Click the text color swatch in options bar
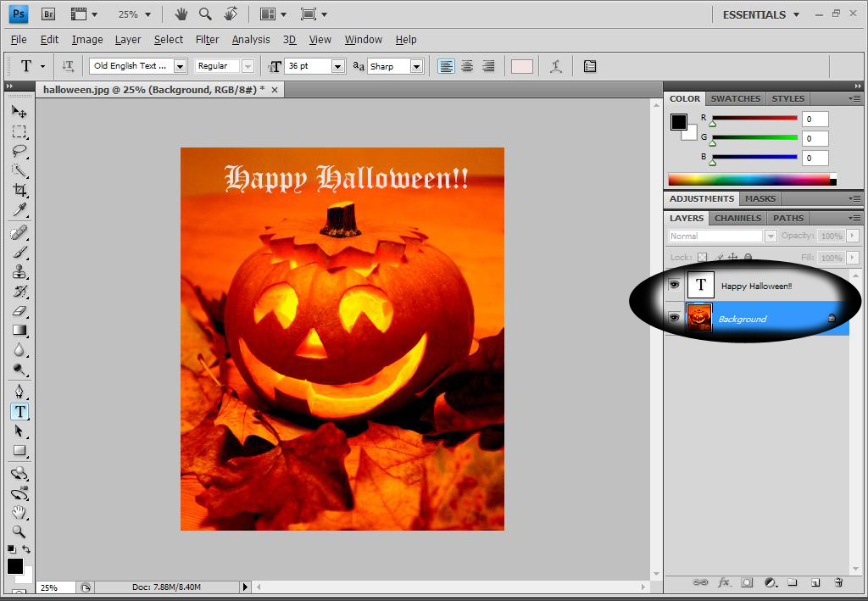The width and height of the screenshot is (868, 601). pos(521,66)
